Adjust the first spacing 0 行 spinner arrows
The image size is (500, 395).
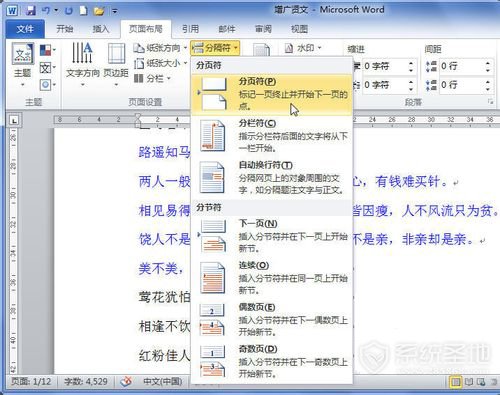[x=488, y=66]
